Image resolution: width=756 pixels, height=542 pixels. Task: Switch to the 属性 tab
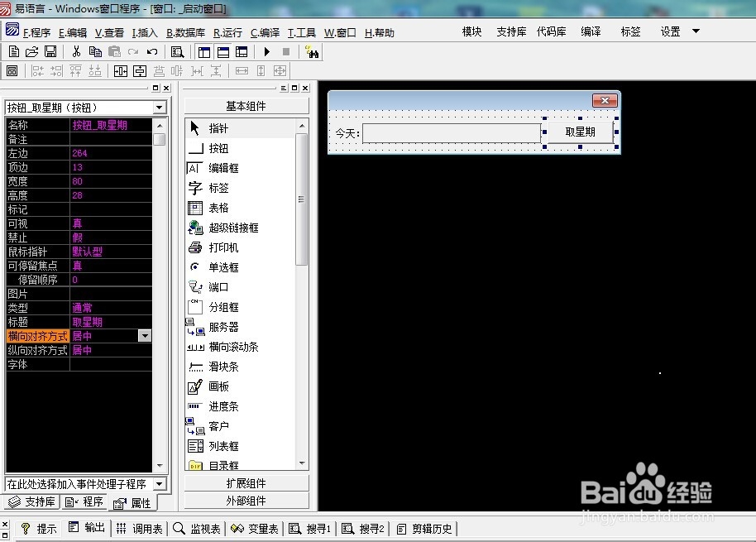(132, 503)
